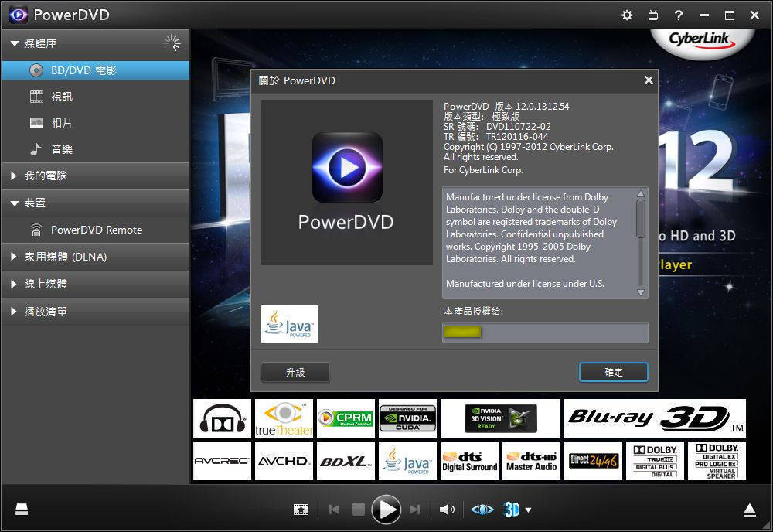Toggle TrueTheater eye enhancement

[x=482, y=510]
